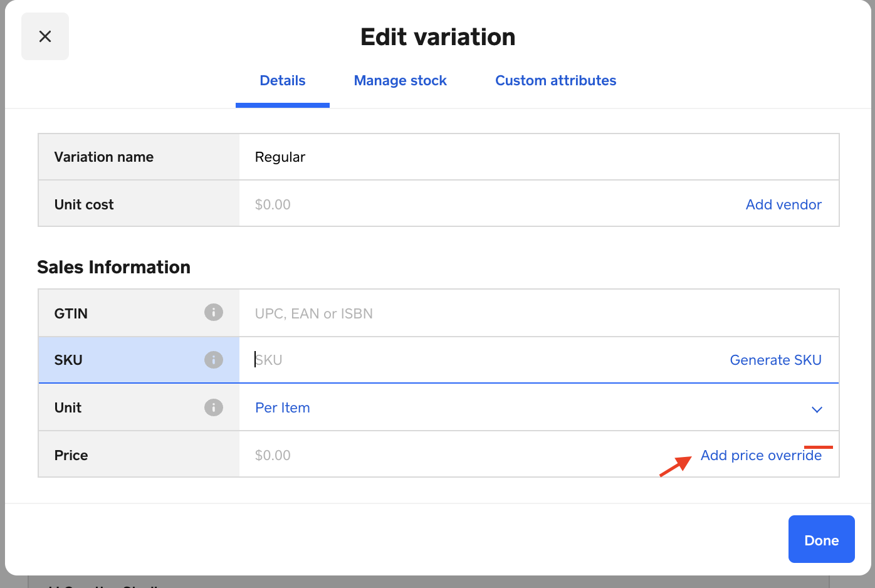Viewport: 875px width, 588px height.
Task: Open the Per Item unit selector
Action: pyautogui.click(x=283, y=407)
